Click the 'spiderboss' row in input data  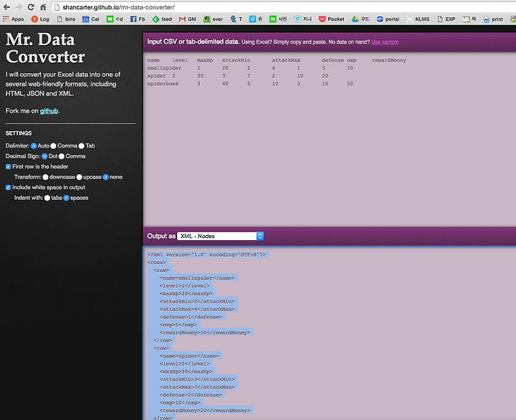coord(250,84)
